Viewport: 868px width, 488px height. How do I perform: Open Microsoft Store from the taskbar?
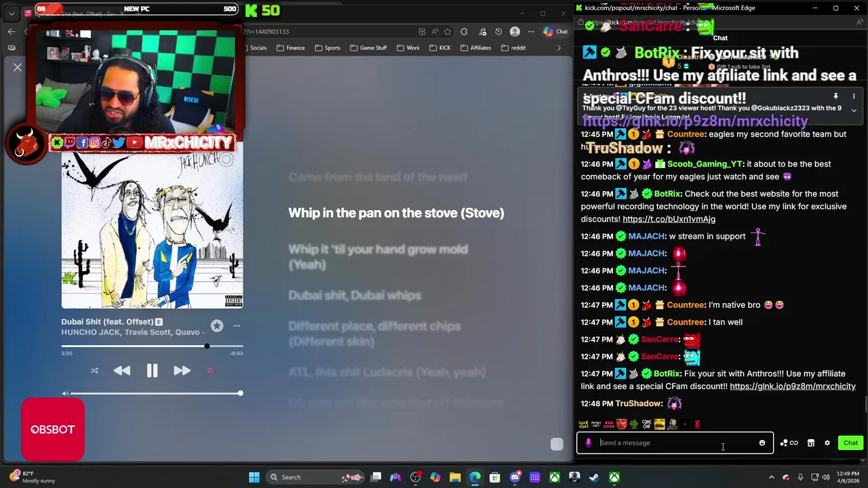click(495, 477)
